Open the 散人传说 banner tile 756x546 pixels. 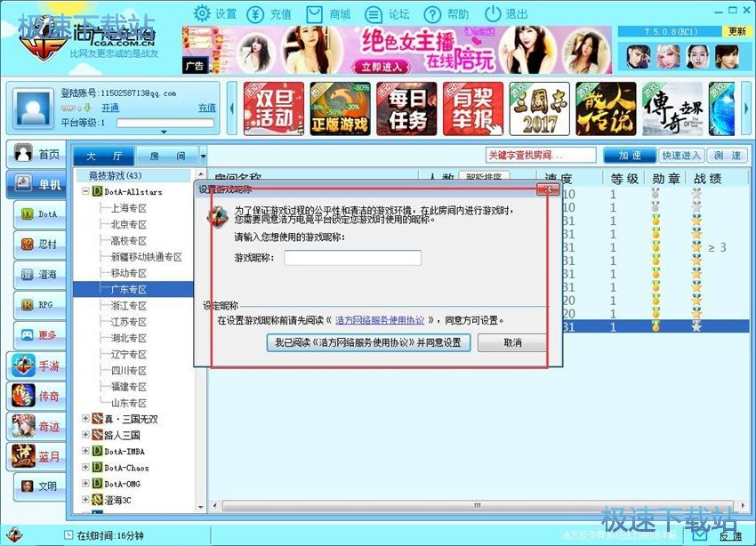(606, 108)
